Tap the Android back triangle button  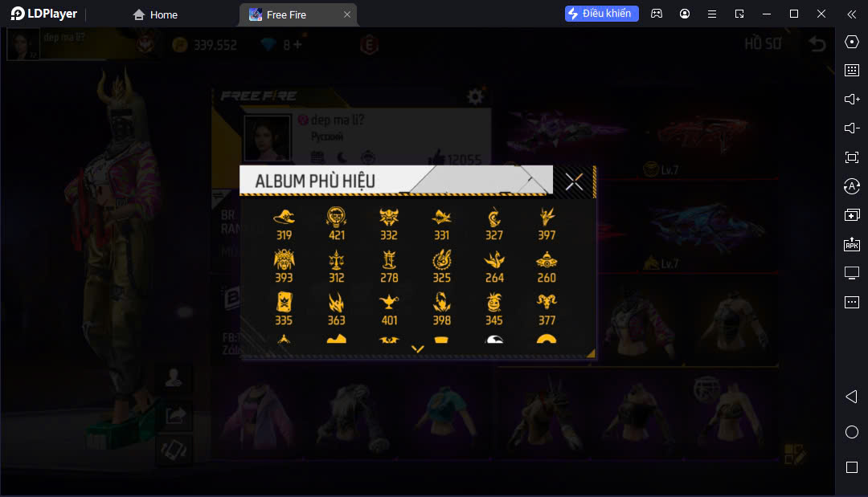(851, 397)
